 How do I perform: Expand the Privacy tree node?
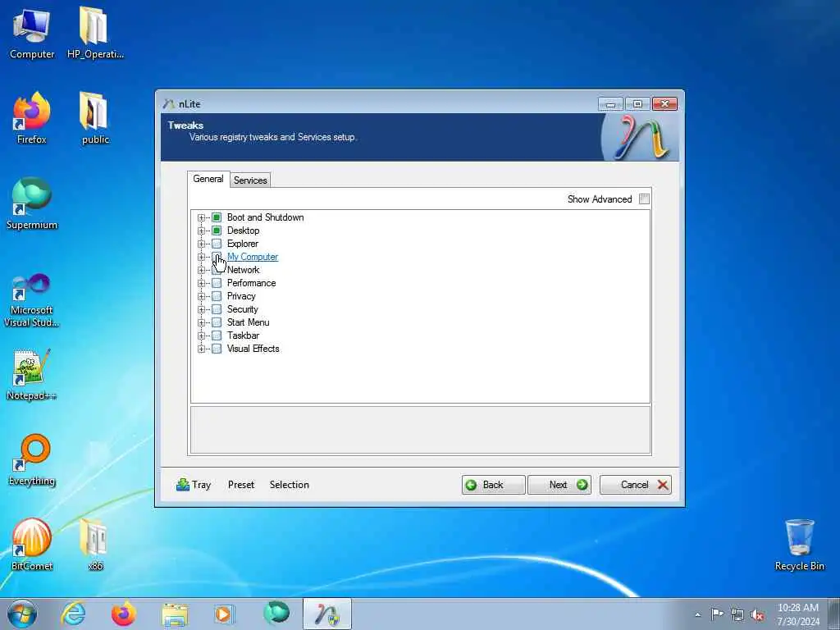(202, 296)
